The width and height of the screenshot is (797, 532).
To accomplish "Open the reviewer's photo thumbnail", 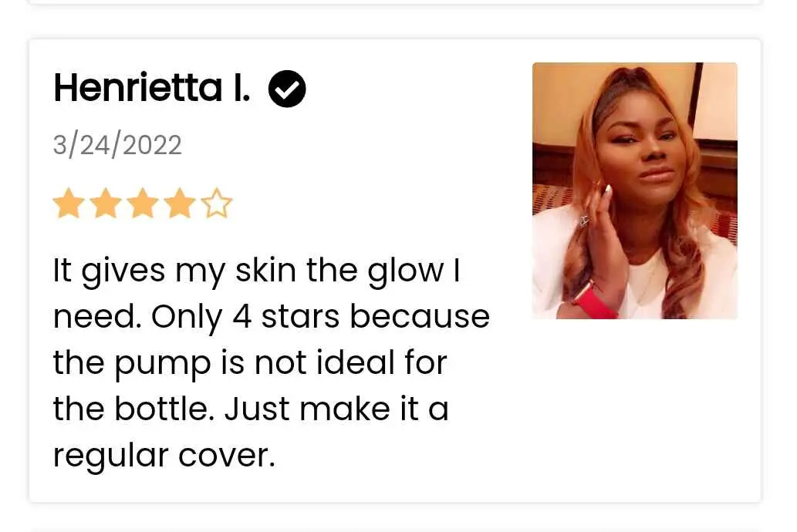I will [x=634, y=190].
